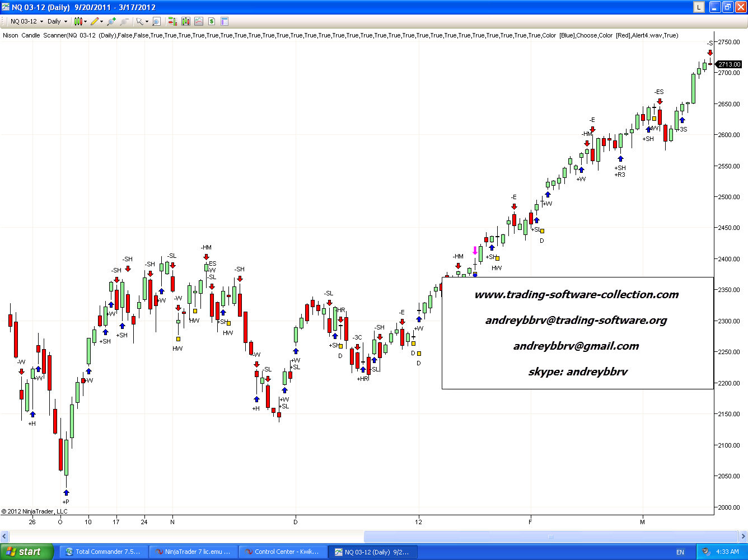The width and height of the screenshot is (748, 560).
Task: Toggle the L link button in title bar
Action: (x=699, y=7)
